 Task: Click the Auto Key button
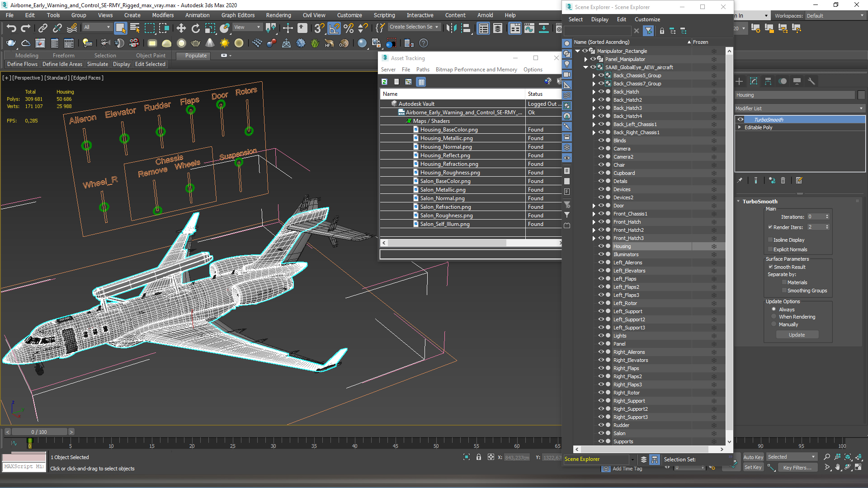tap(753, 457)
